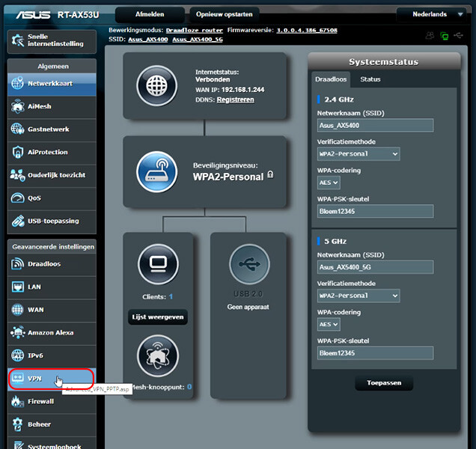This screenshot has width=476, height=449.
Task: Switch to the Status tab in Systeemstatus
Action: 370,79
